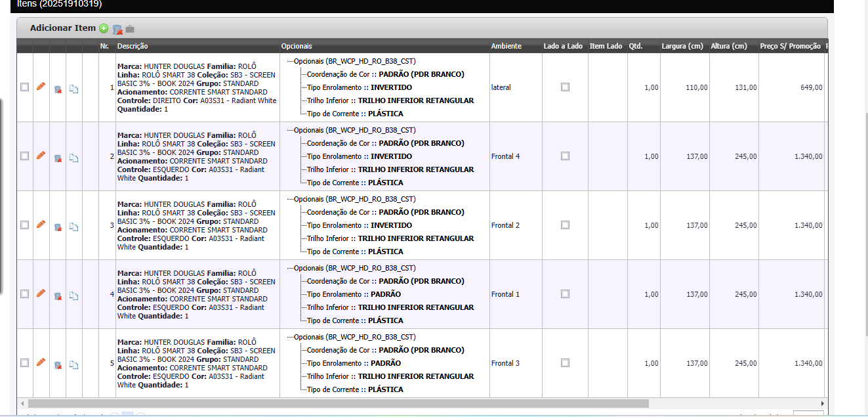Click the 131,00 height value in row 1

[746, 87]
